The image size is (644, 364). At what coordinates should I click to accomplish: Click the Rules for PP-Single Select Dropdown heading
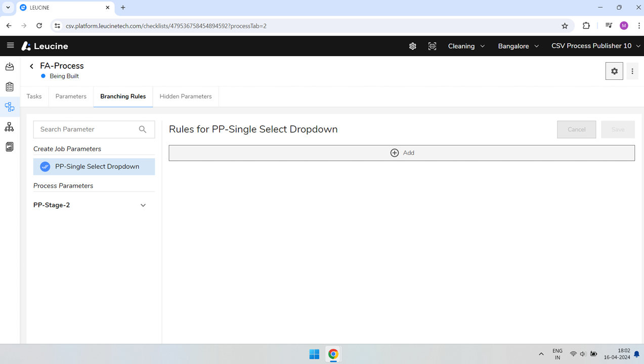click(x=253, y=129)
